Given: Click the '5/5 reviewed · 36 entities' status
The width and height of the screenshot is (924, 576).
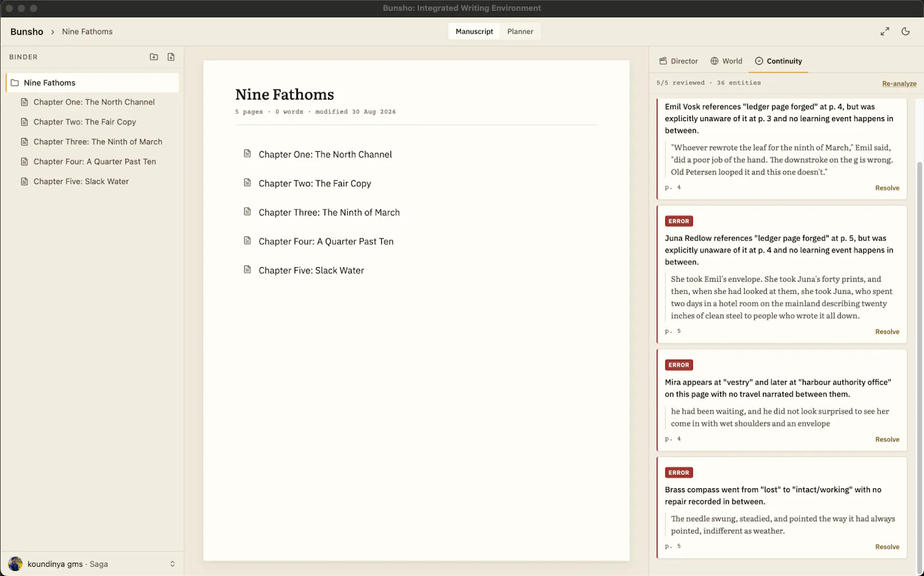Looking at the screenshot, I should tap(709, 83).
